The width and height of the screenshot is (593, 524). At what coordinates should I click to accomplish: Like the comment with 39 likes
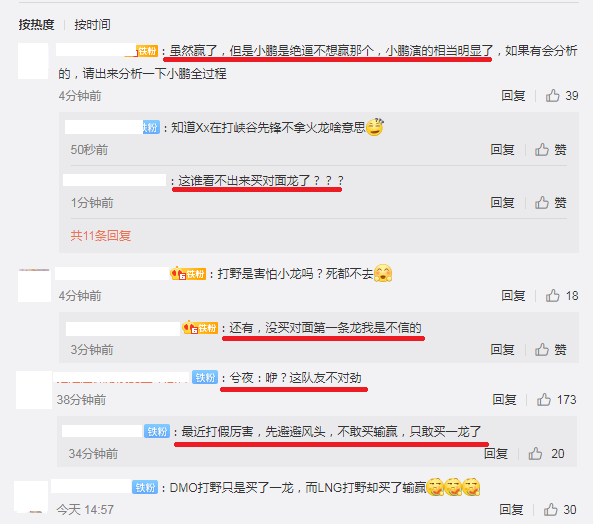click(562, 96)
